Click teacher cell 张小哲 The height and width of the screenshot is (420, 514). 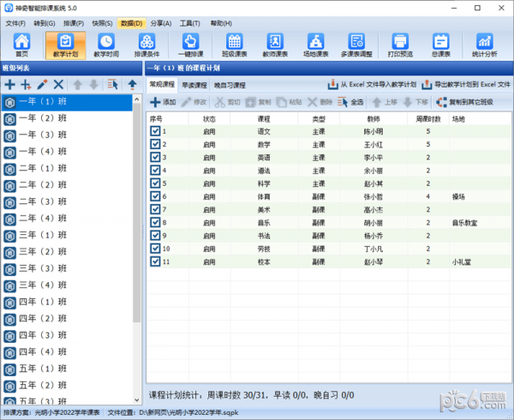pyautogui.click(x=374, y=197)
